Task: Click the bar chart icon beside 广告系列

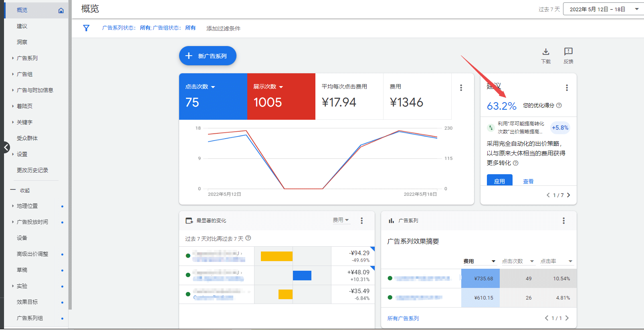Action: tap(391, 221)
